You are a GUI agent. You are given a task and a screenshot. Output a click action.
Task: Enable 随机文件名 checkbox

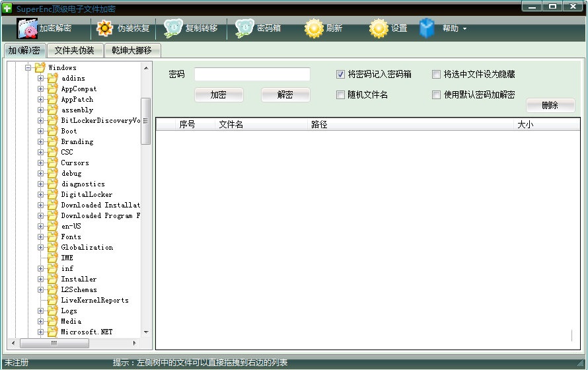tap(341, 95)
